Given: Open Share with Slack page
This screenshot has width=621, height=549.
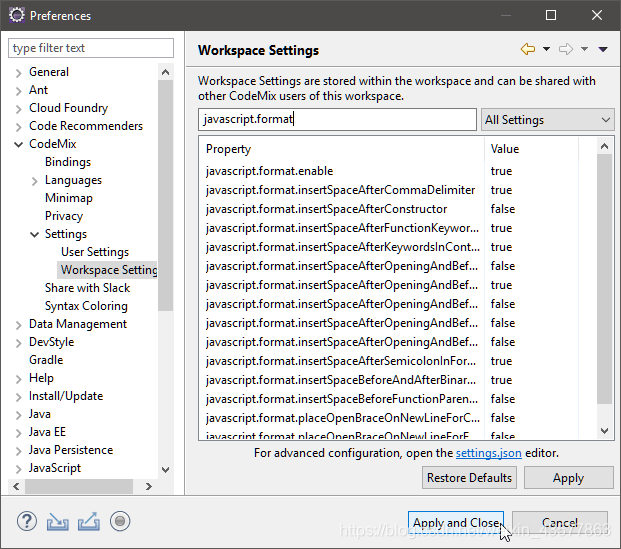Looking at the screenshot, I should [87, 288].
